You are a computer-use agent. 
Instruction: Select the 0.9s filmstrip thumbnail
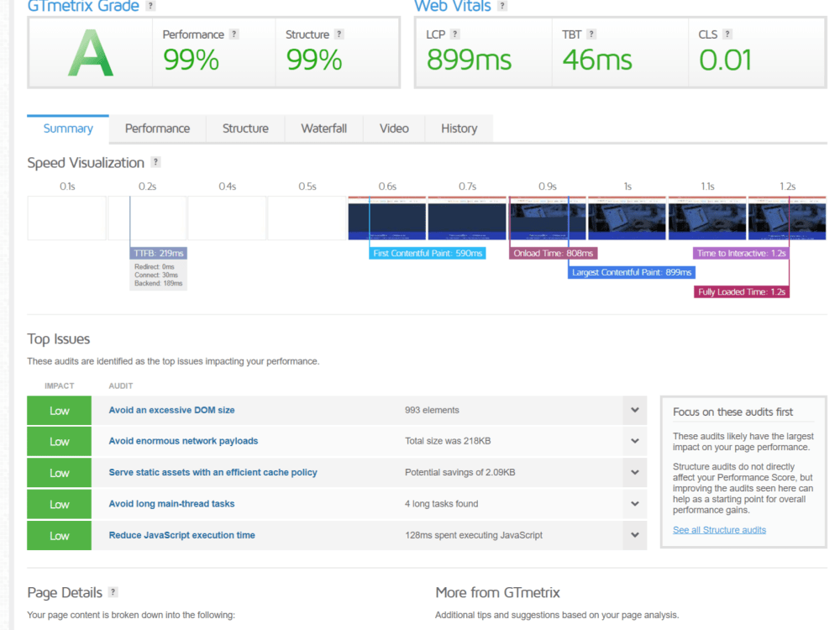pos(547,218)
